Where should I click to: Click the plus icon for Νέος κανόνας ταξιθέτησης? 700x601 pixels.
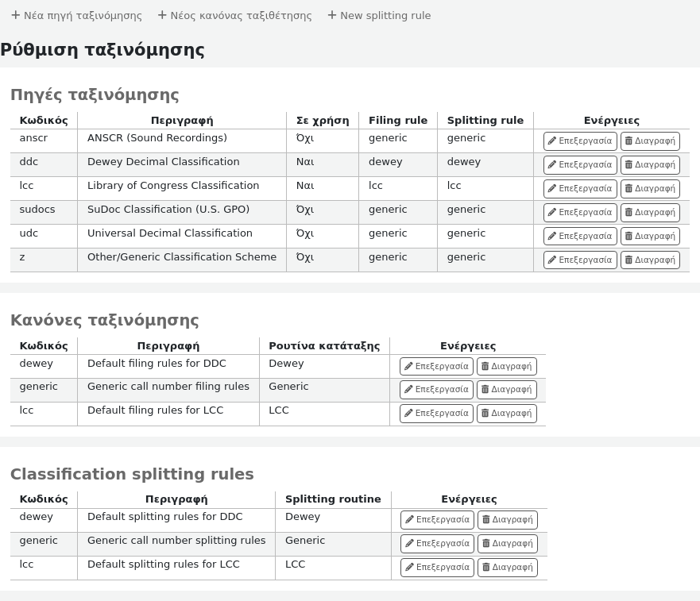tap(162, 15)
